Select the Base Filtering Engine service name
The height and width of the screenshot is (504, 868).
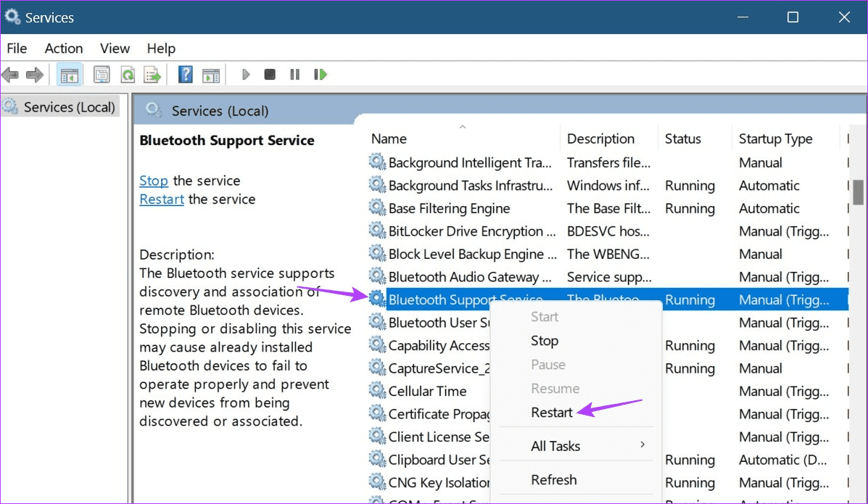449,208
